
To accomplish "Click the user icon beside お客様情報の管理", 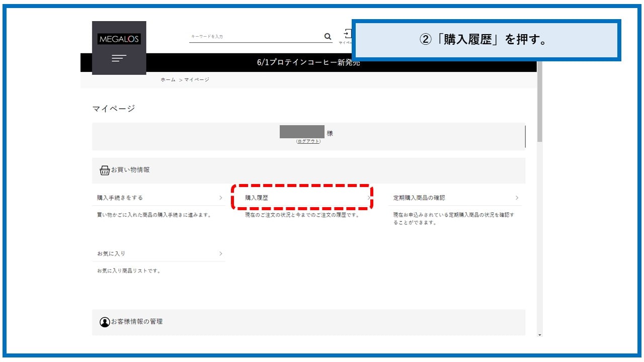I will (x=104, y=322).
